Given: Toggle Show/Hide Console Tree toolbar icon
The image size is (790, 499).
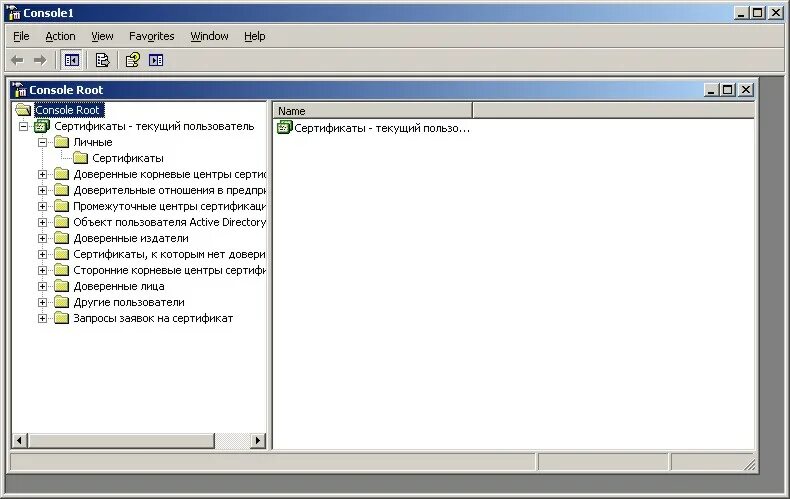Looking at the screenshot, I should 72,60.
